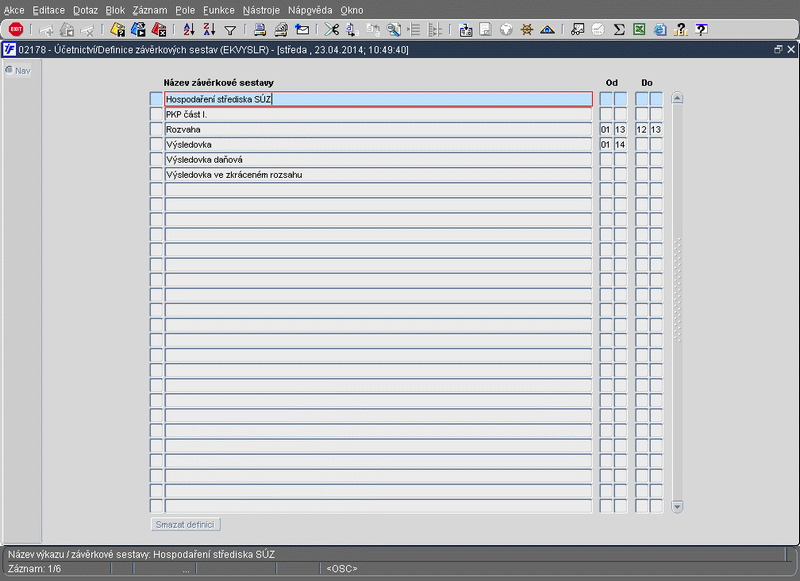Click the indent rows tree icon
The height and width of the screenshot is (581, 800).
pos(414,30)
